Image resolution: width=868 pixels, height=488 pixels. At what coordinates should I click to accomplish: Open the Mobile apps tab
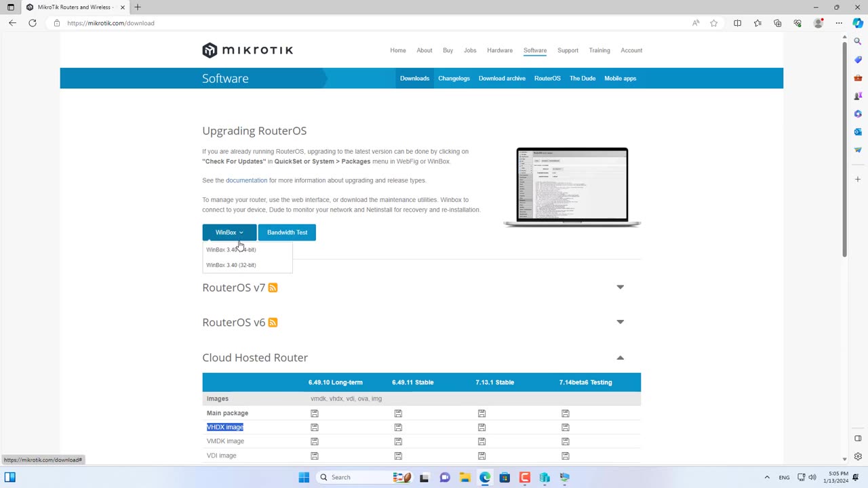click(x=620, y=79)
